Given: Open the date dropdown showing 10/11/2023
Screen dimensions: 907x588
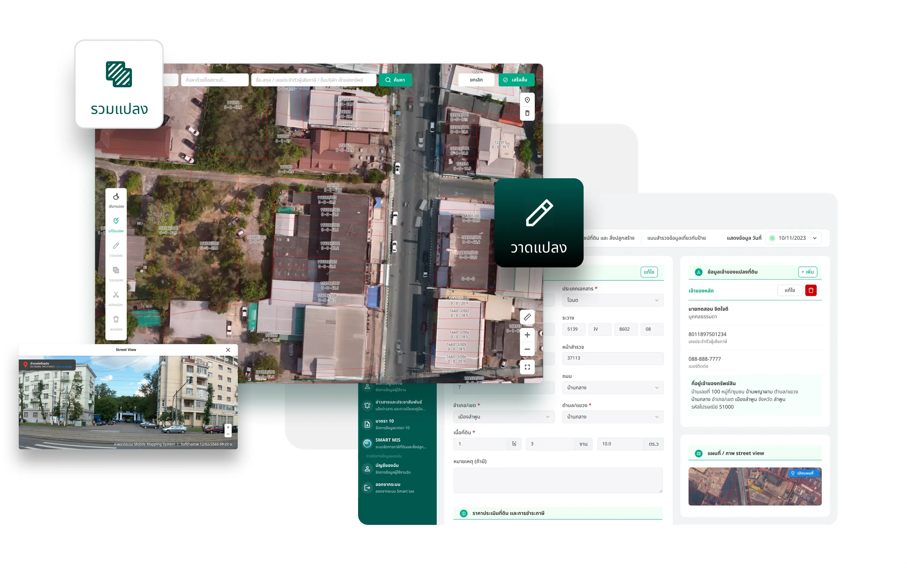Looking at the screenshot, I should coord(793,238).
